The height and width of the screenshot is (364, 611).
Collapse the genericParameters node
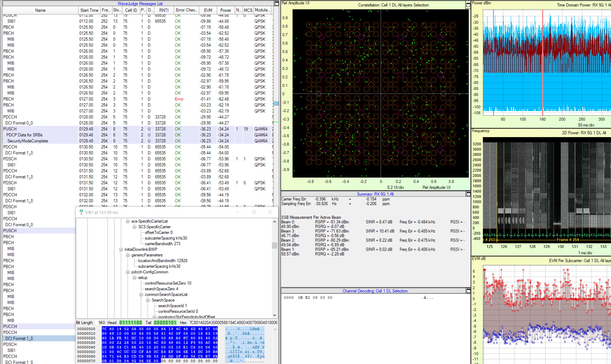click(x=128, y=255)
